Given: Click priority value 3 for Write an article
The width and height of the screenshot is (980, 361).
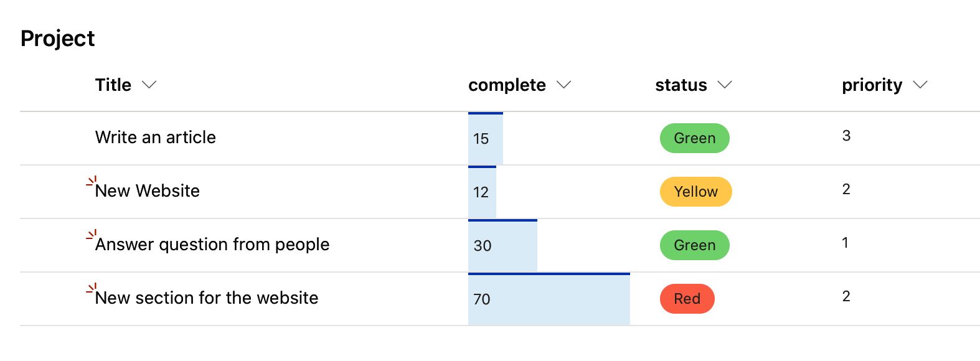Looking at the screenshot, I should [847, 135].
